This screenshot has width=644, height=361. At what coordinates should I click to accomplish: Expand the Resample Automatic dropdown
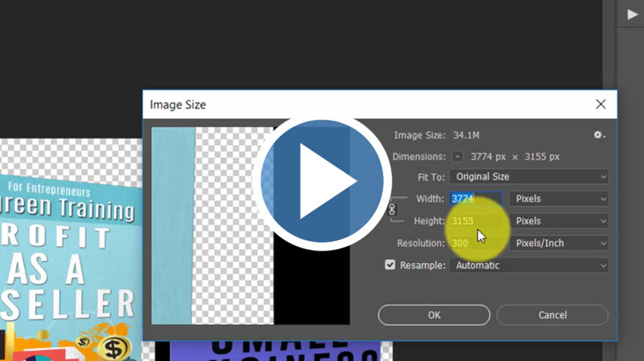coord(529,265)
